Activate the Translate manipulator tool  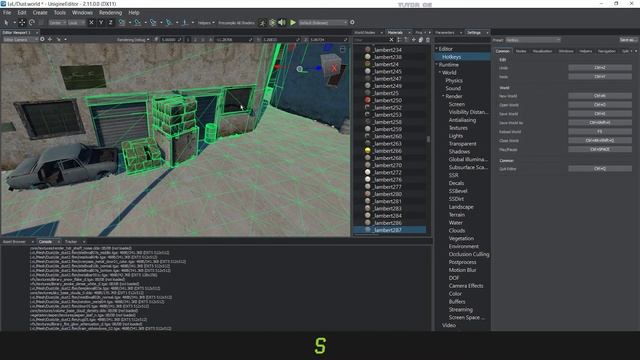pyautogui.click(x=22, y=22)
